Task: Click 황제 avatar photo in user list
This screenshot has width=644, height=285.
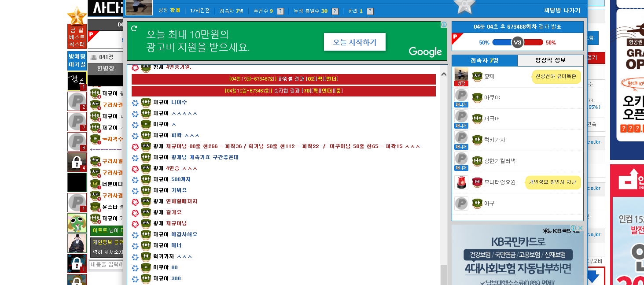Action: click(x=461, y=76)
